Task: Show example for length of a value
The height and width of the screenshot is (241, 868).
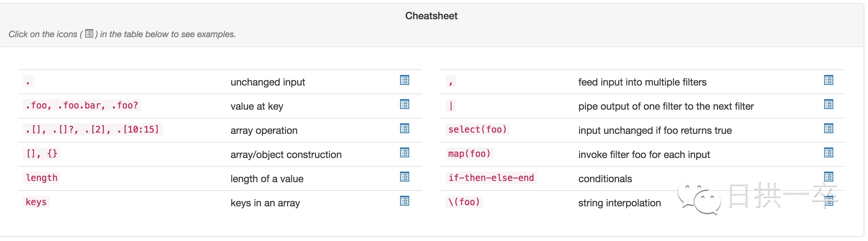Action: click(404, 177)
